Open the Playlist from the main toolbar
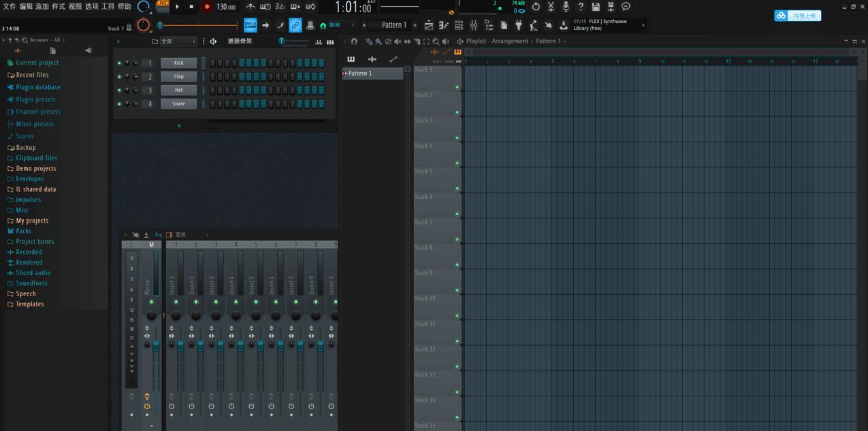 [x=428, y=25]
